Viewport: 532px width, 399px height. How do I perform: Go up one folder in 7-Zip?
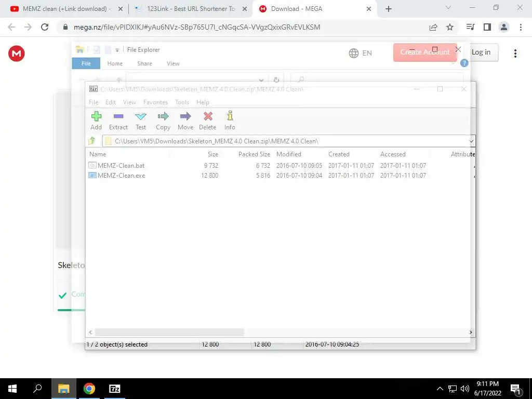pyautogui.click(x=92, y=141)
